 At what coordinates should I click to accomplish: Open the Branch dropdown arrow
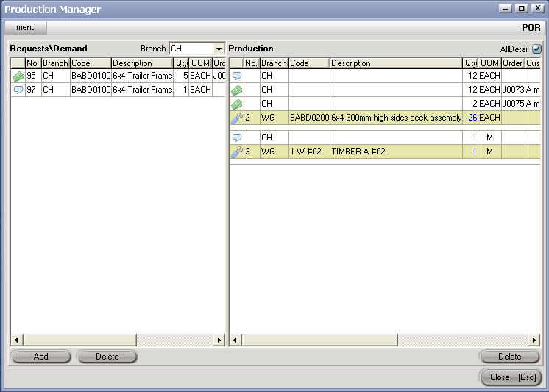click(219, 49)
